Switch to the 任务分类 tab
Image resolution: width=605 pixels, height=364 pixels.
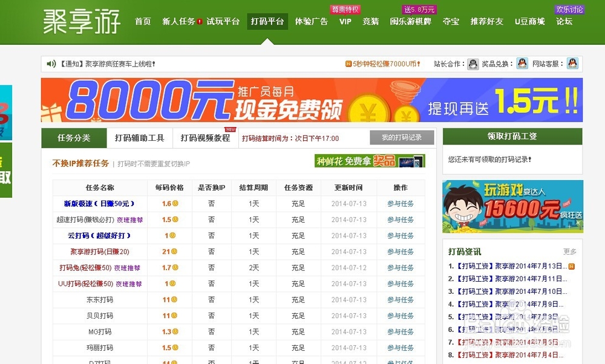tap(73, 138)
